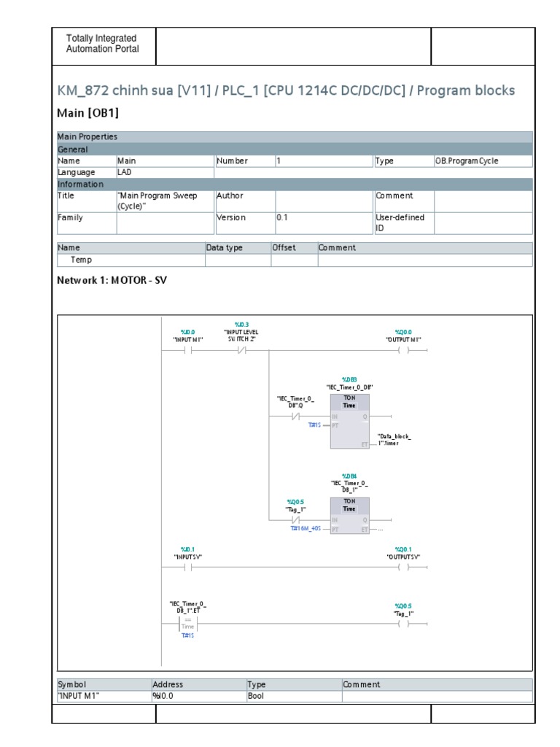Click the normally open contact labeled "INPUT M1"
Screen dimensions: 560x747
(187, 351)
